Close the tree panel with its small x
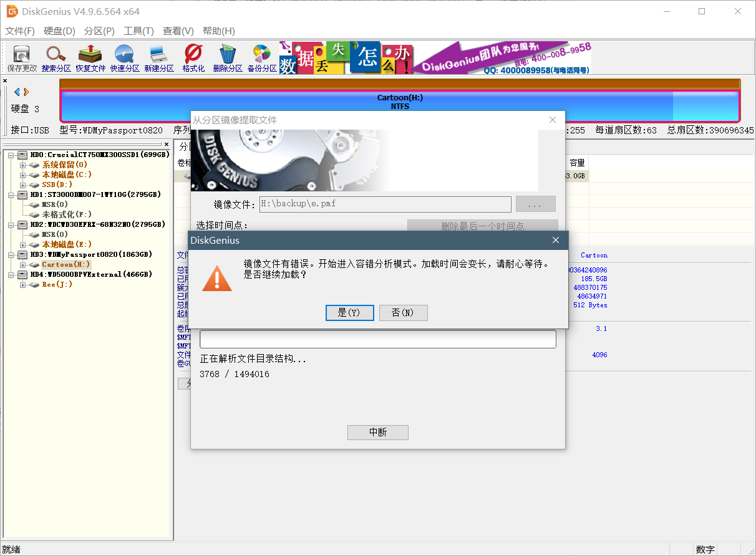 [167, 144]
